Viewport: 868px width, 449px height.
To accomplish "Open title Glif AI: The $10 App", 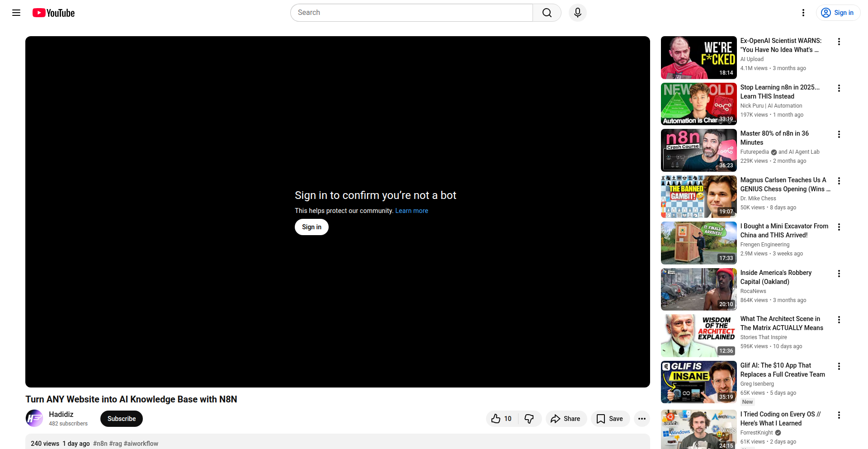I will click(x=783, y=370).
